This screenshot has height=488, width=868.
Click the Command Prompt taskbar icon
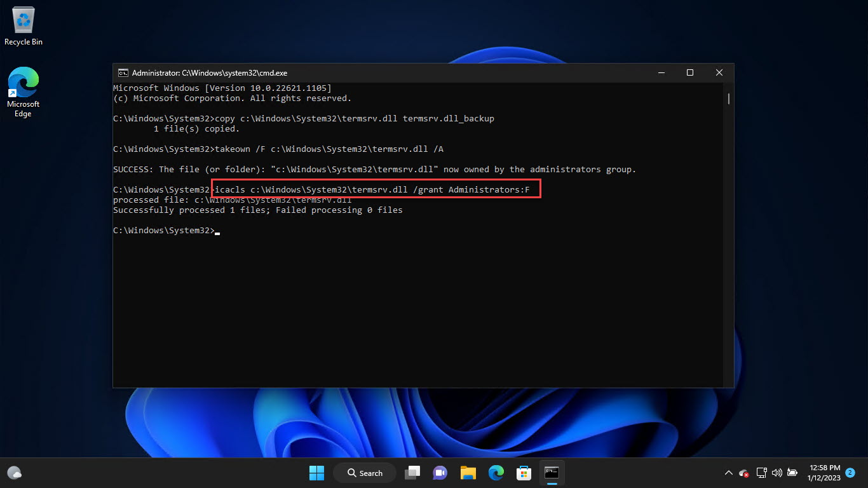(x=552, y=473)
